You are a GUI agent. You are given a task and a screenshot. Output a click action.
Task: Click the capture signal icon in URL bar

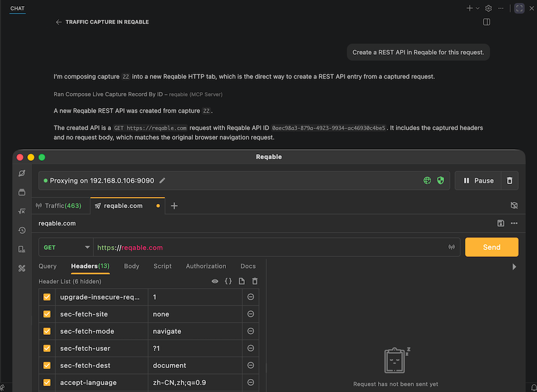(x=452, y=247)
